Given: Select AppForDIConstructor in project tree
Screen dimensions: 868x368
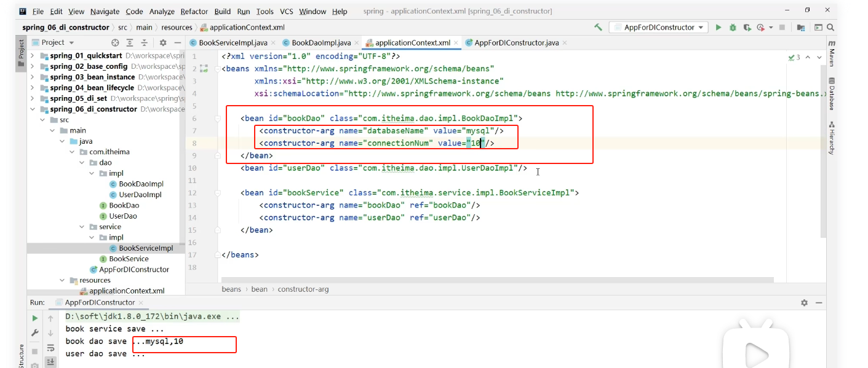Looking at the screenshot, I should click(x=134, y=269).
